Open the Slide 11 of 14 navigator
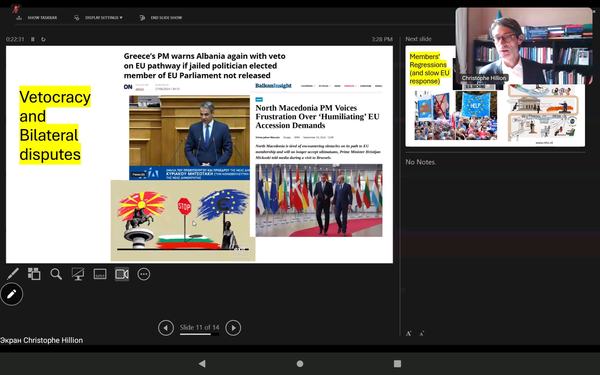The width and height of the screenshot is (600, 375). (x=199, y=328)
